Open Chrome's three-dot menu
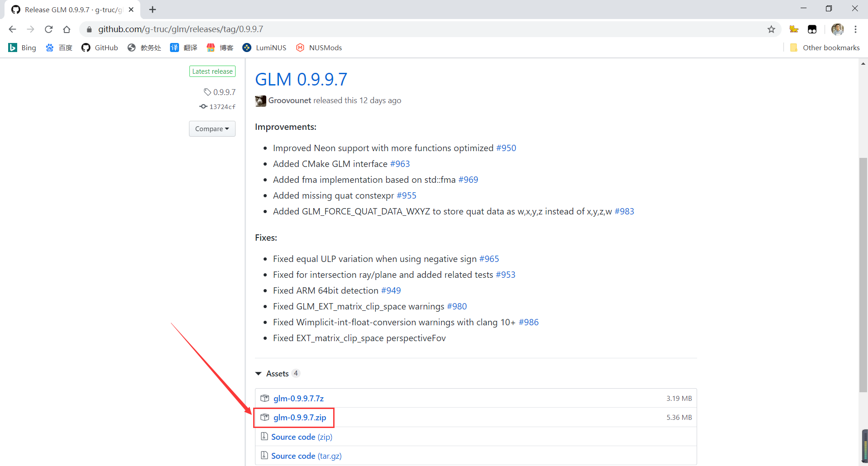 pos(856,29)
